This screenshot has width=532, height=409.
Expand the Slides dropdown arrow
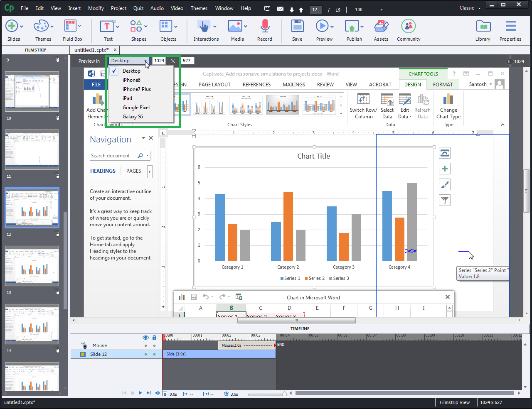pyautogui.click(x=22, y=27)
